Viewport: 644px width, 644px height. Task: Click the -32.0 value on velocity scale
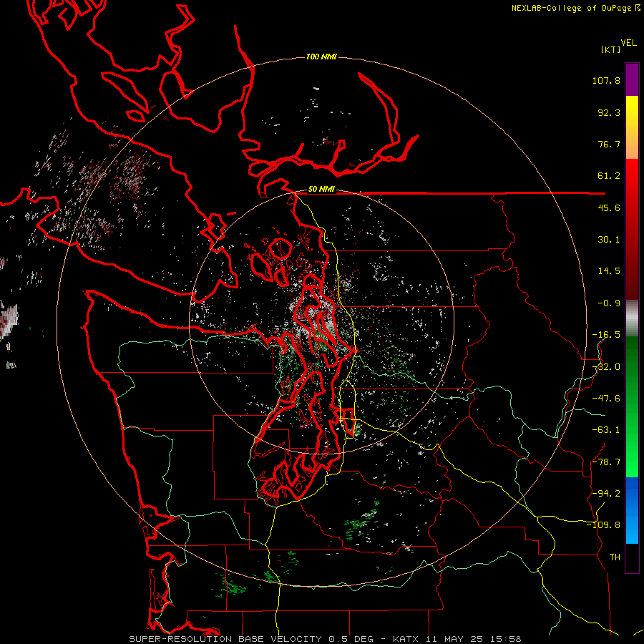point(606,367)
